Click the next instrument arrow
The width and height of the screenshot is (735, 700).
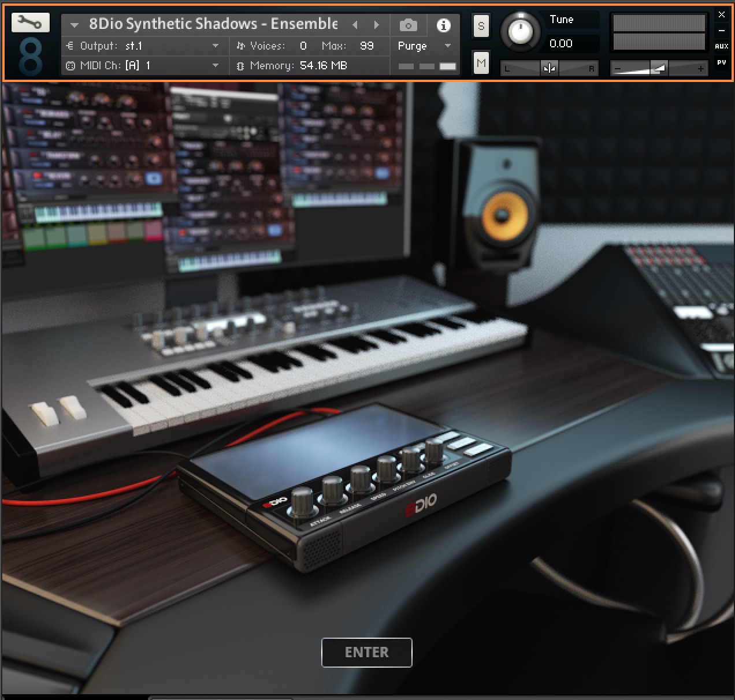[377, 25]
